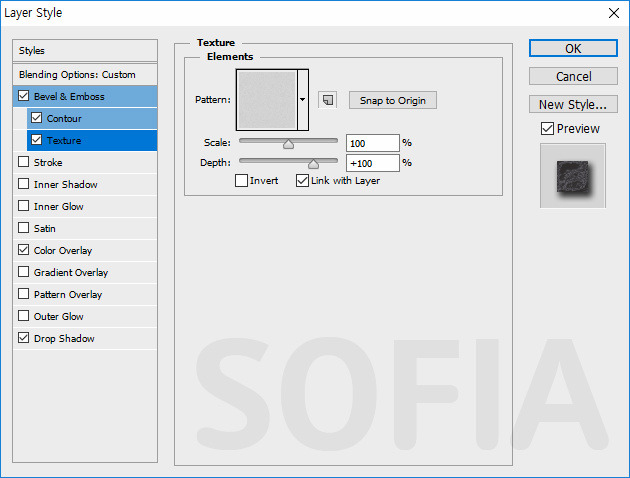Image resolution: width=630 pixels, height=478 pixels.
Task: Uncheck Link with Layer
Action: coord(302,180)
